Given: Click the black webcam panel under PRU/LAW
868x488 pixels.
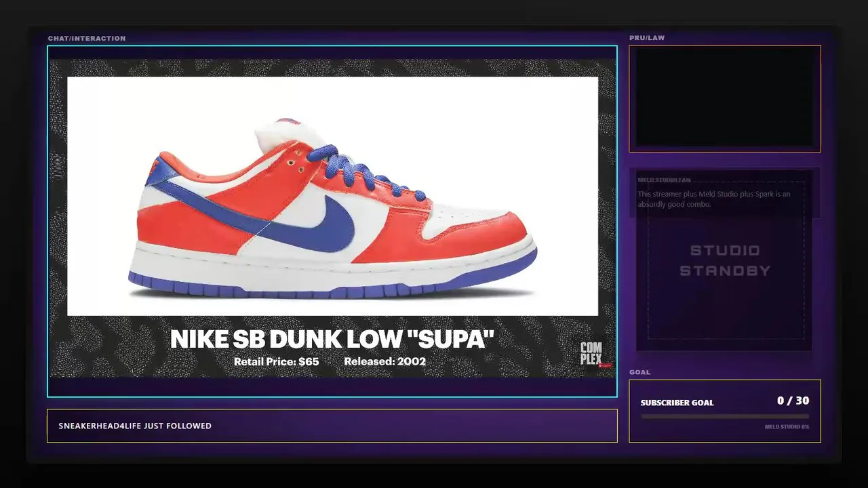Looking at the screenshot, I should [x=725, y=99].
